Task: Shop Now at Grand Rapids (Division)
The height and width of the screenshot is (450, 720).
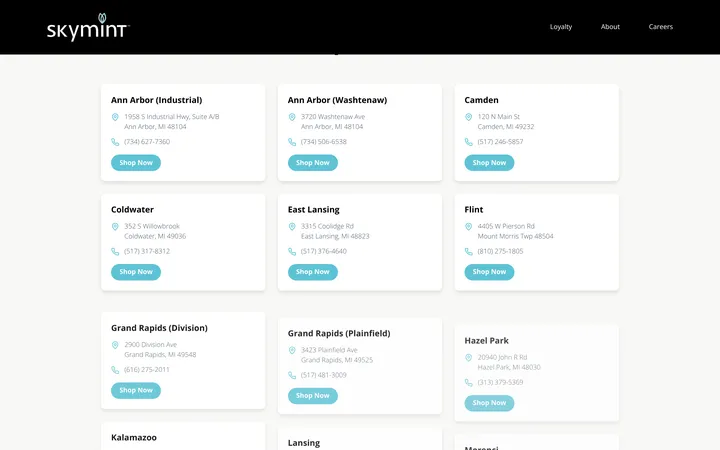Action: coord(136,390)
